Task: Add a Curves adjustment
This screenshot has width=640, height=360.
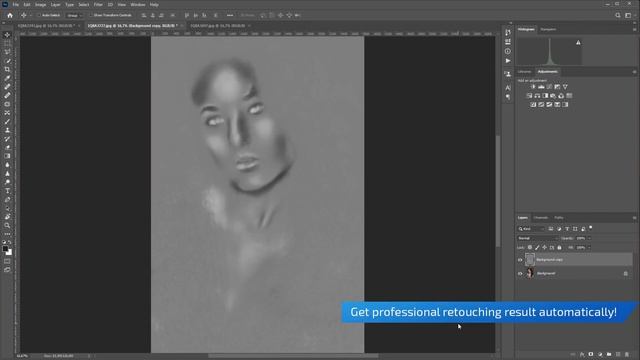Action: click(549, 87)
